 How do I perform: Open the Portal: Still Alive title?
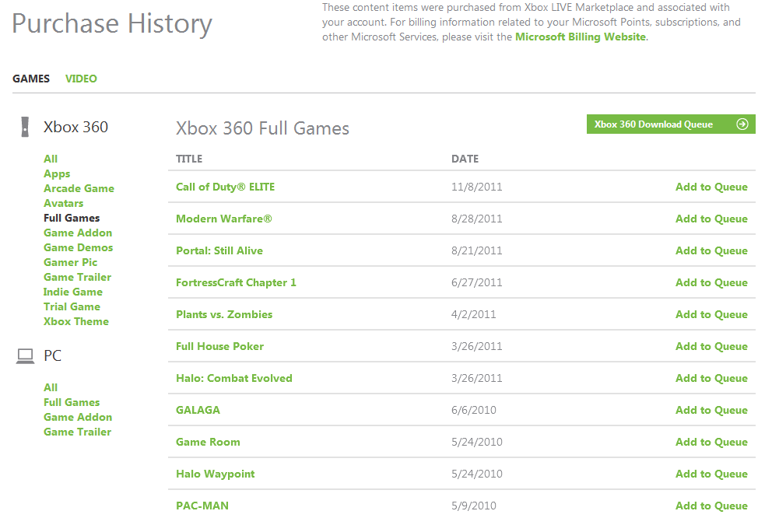click(219, 250)
